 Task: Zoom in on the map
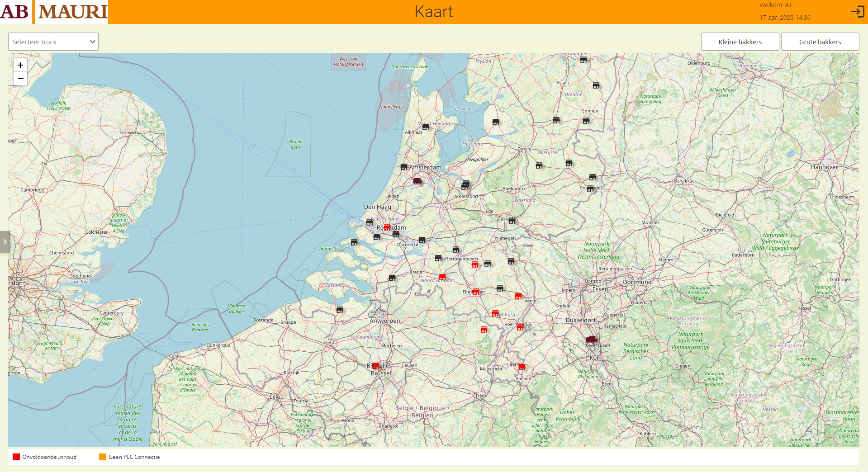pyautogui.click(x=20, y=65)
